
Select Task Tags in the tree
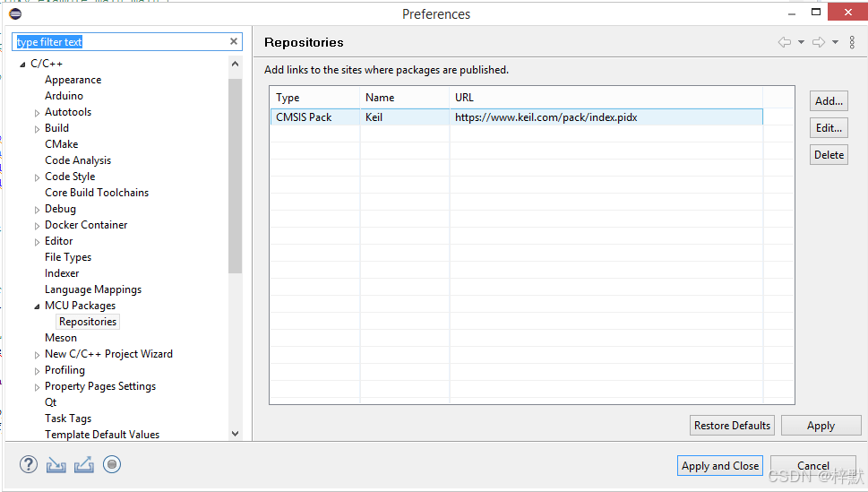(x=68, y=419)
